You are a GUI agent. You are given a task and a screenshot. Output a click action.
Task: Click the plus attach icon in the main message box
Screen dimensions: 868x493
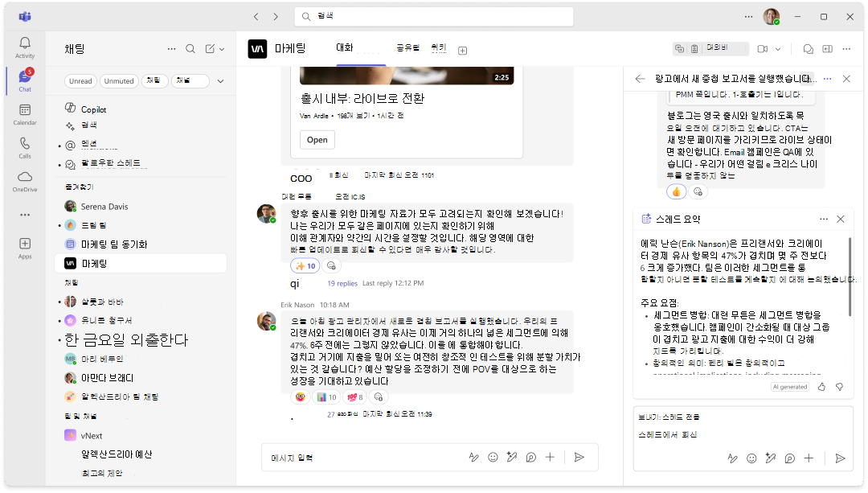click(550, 457)
